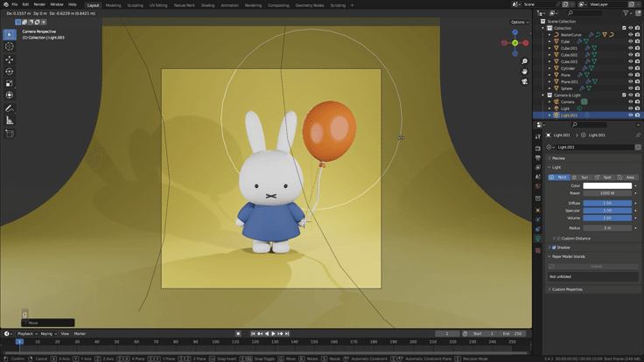The width and height of the screenshot is (644, 362).
Task: Select the Annotate pencil tool
Action: point(10,108)
